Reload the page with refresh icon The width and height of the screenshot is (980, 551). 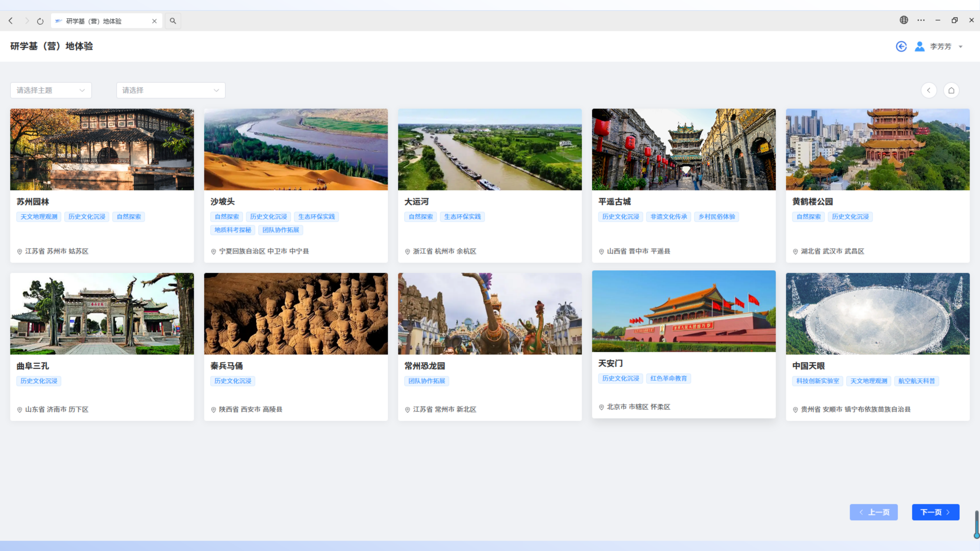[x=40, y=21]
